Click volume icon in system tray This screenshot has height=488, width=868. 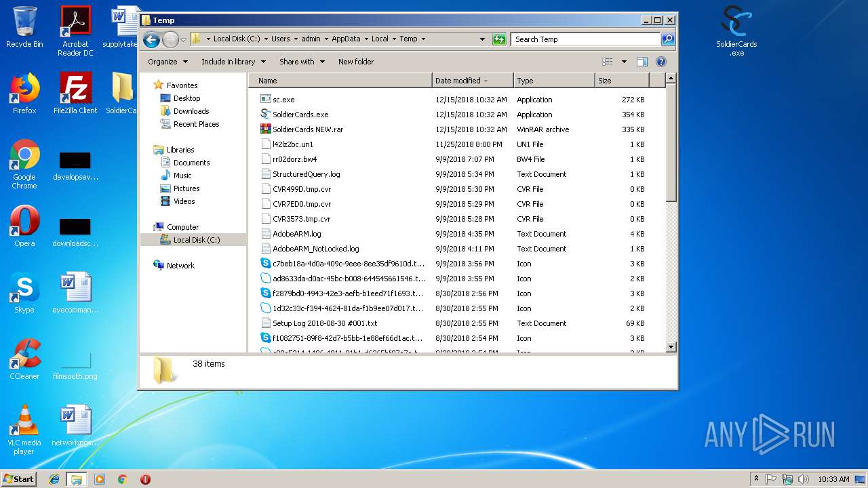click(x=803, y=479)
